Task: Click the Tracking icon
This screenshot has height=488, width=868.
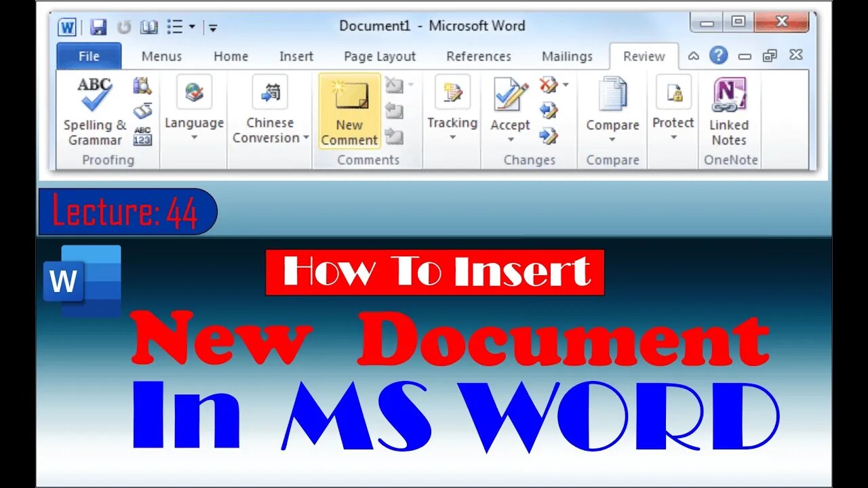Action: [x=452, y=92]
